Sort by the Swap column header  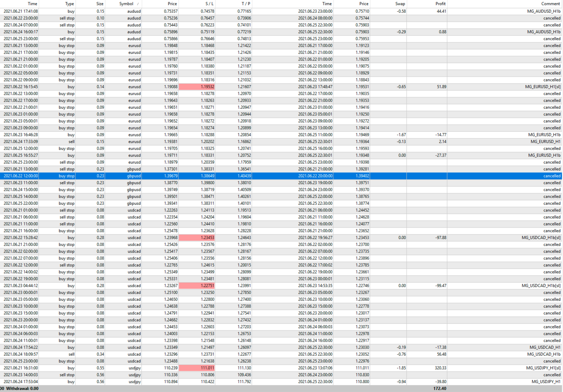(400, 4)
